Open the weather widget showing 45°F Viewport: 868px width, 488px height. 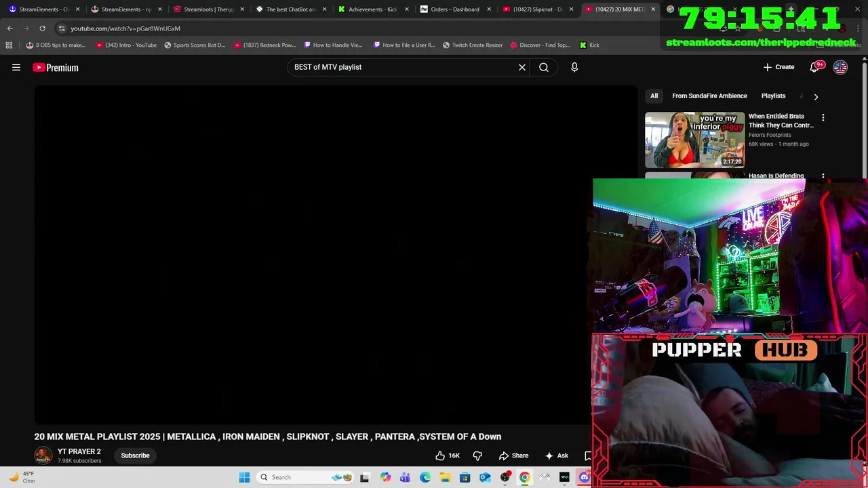click(20, 477)
